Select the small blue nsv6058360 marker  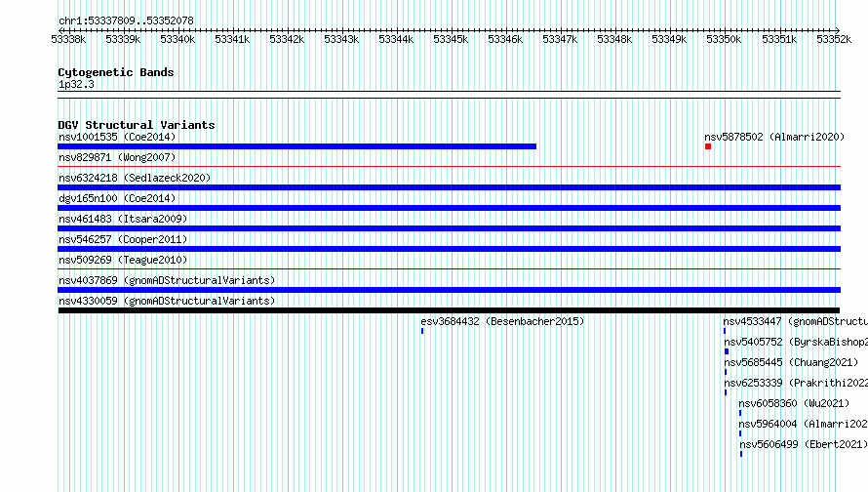(740, 413)
